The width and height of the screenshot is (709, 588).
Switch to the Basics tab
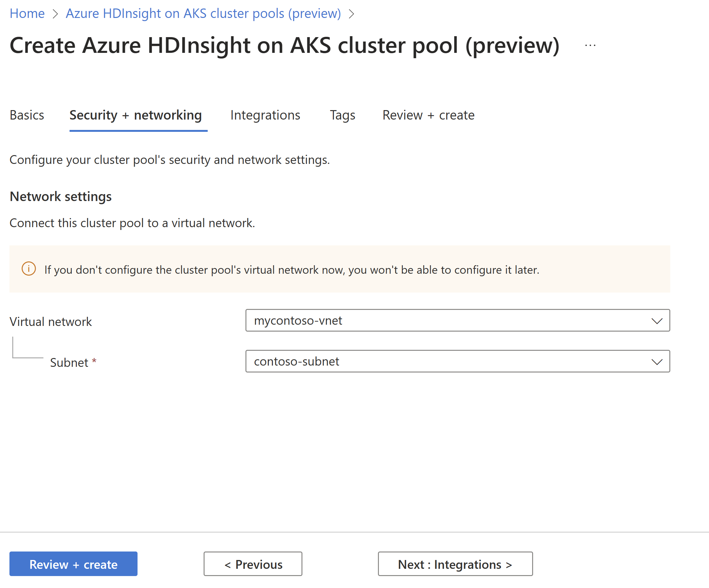click(27, 115)
